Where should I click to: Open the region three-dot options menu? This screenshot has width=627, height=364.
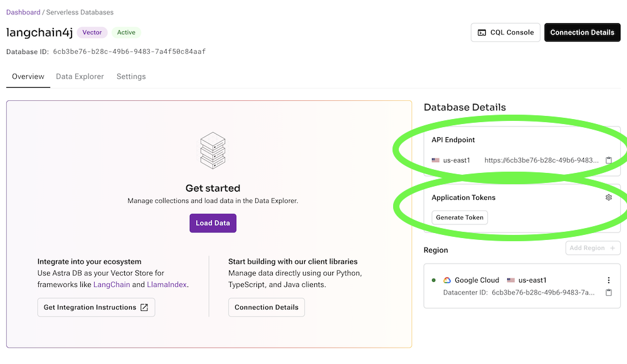608,280
